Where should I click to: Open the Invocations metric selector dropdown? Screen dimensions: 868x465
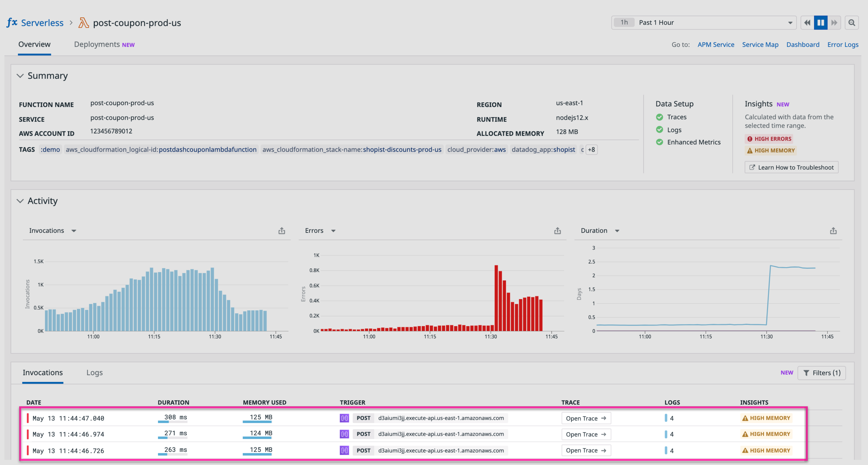pos(74,231)
